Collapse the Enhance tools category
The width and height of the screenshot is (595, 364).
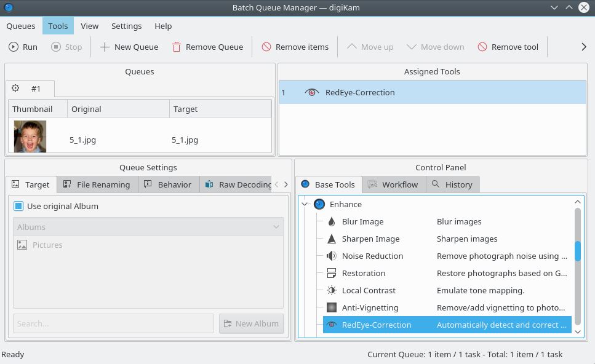(305, 204)
